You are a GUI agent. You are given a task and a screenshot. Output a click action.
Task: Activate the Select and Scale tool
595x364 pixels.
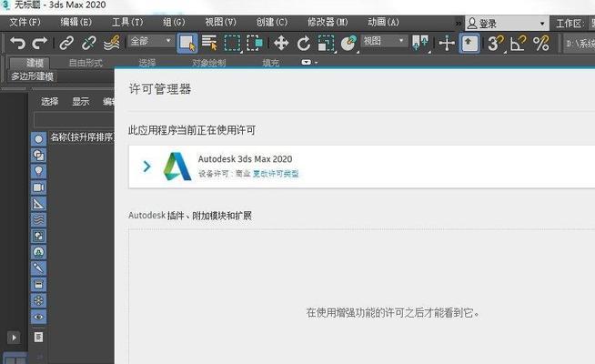(x=326, y=43)
